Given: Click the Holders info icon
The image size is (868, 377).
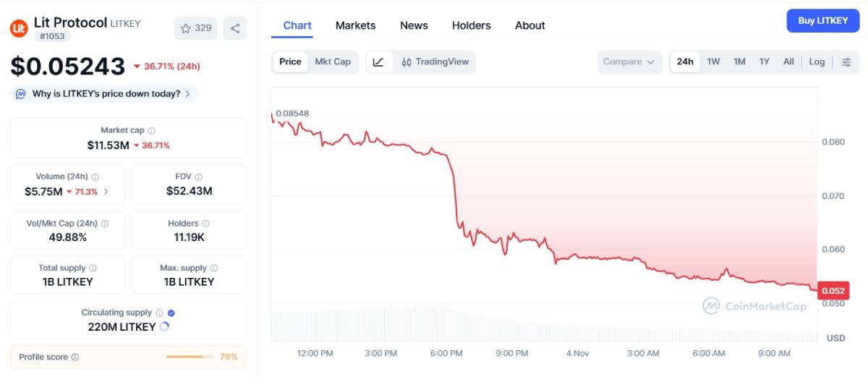Looking at the screenshot, I should pos(205,224).
